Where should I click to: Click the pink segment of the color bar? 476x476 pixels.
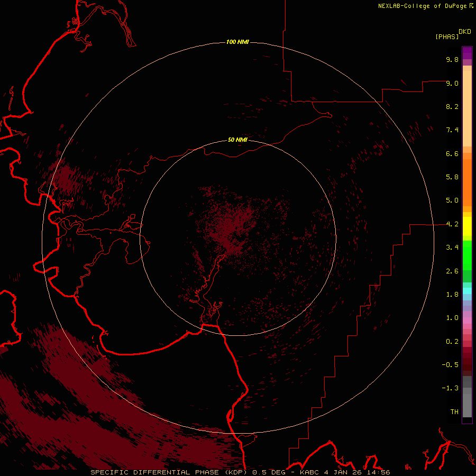pyautogui.click(x=467, y=321)
